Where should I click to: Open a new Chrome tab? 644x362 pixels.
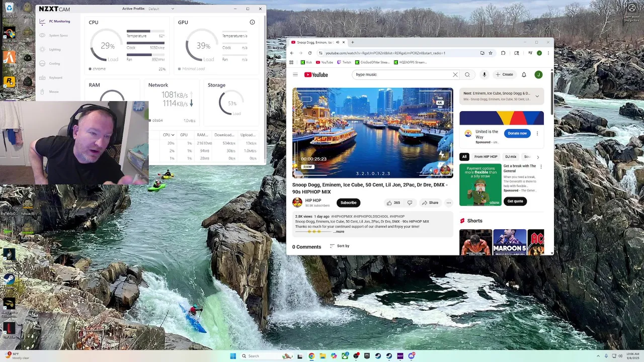pos(352,42)
